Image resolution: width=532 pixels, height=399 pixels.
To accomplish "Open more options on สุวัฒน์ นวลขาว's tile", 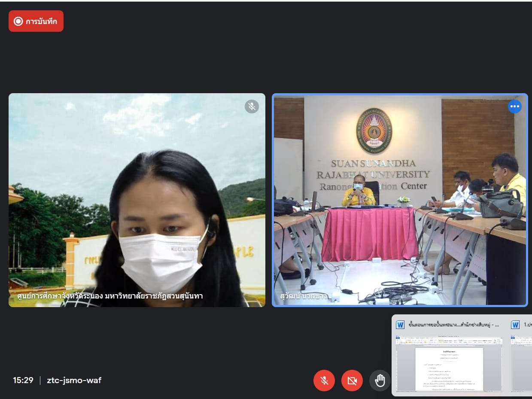I will pyautogui.click(x=514, y=107).
